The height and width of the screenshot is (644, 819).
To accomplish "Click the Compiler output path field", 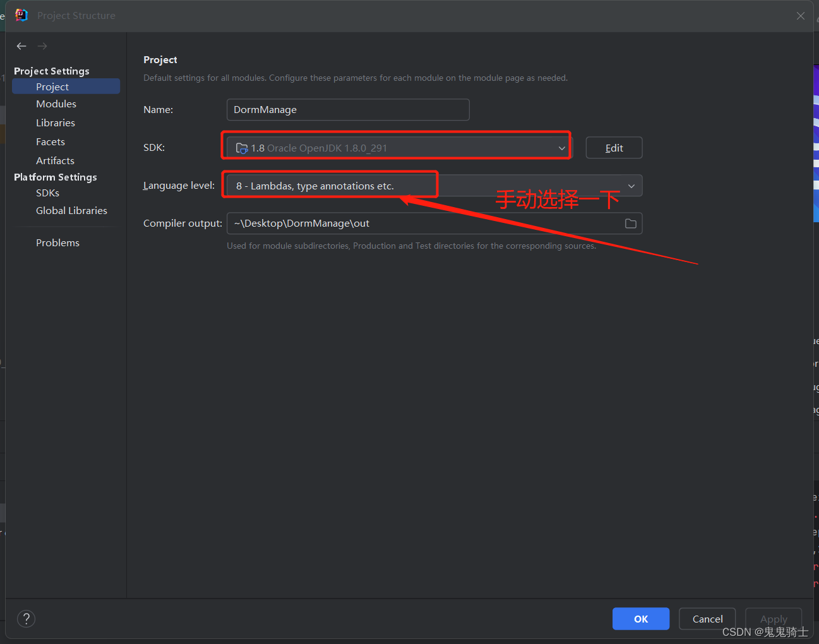I will tap(434, 224).
